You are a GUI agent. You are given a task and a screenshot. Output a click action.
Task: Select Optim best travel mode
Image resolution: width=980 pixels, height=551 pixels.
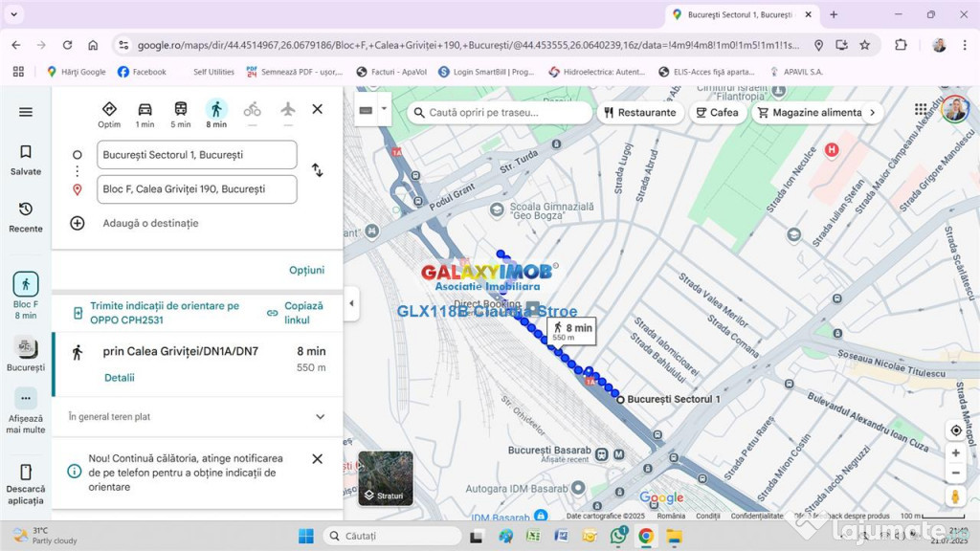[109, 115]
